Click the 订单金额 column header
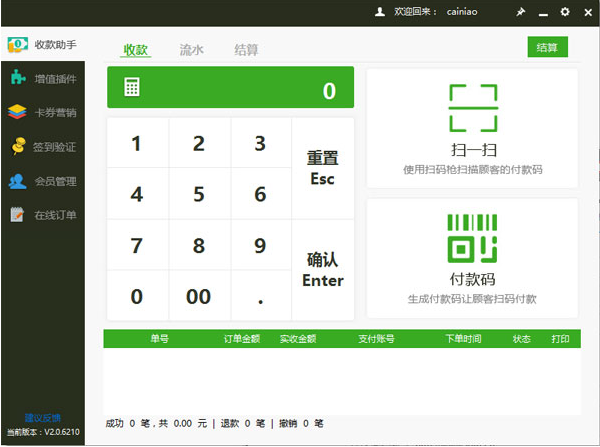The height and width of the screenshot is (447, 600). coord(242,338)
